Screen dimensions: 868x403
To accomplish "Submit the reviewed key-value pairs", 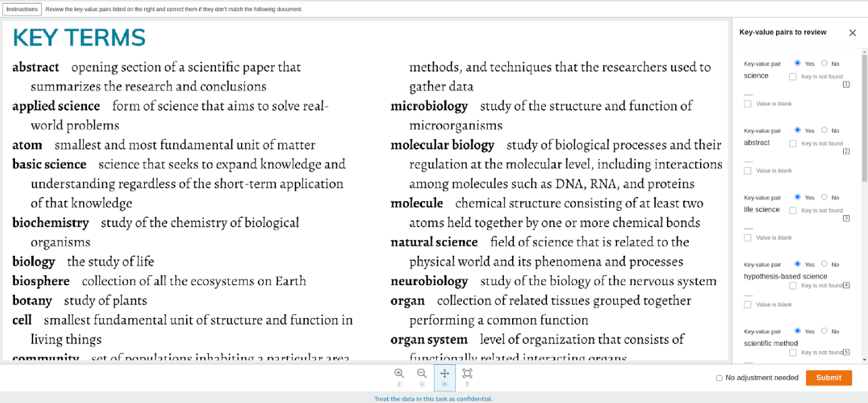I will [x=829, y=377].
